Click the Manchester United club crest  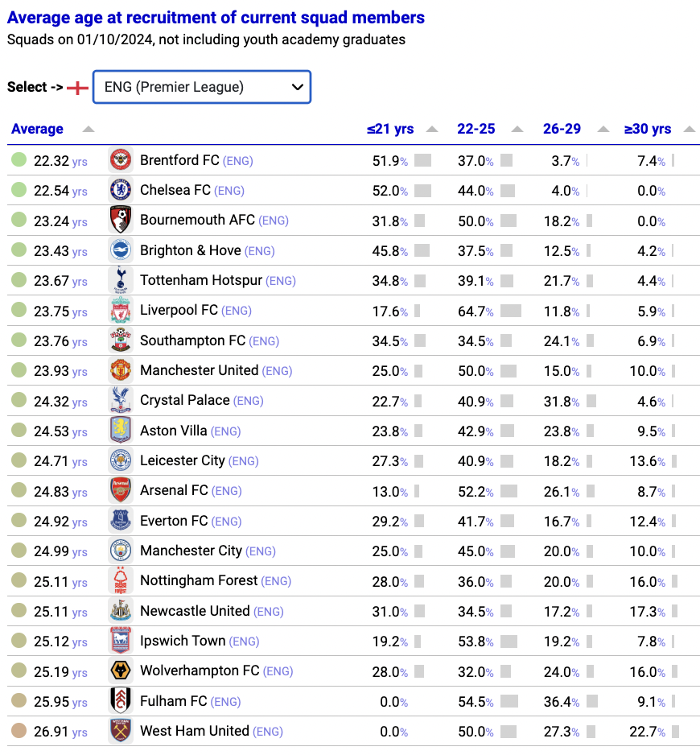click(x=121, y=370)
